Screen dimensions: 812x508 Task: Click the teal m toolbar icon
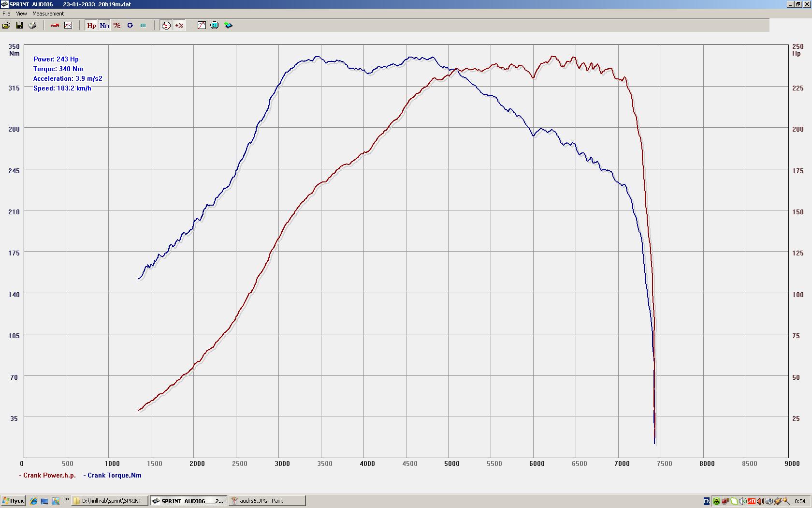pyautogui.click(x=143, y=25)
